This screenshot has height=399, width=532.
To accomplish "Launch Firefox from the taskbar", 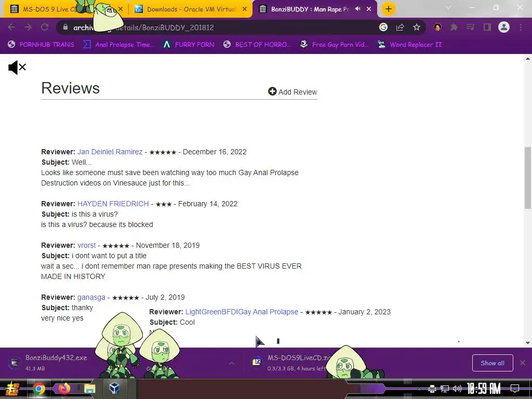I will click(64, 388).
